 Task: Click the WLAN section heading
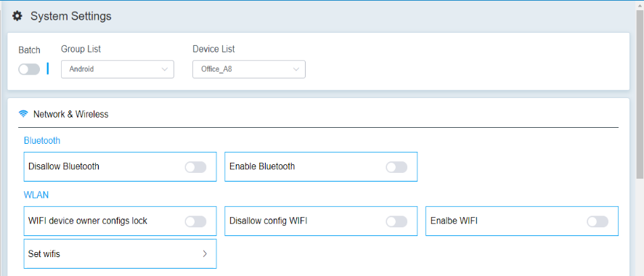(36, 195)
